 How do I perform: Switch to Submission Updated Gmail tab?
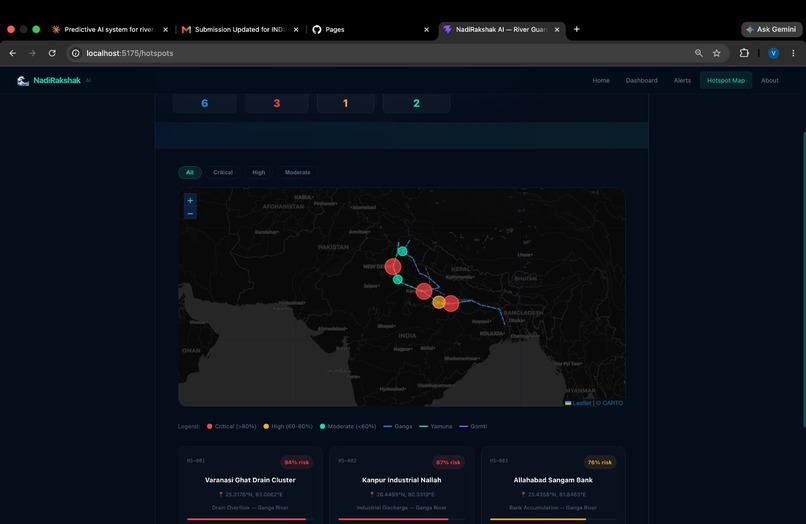240,30
